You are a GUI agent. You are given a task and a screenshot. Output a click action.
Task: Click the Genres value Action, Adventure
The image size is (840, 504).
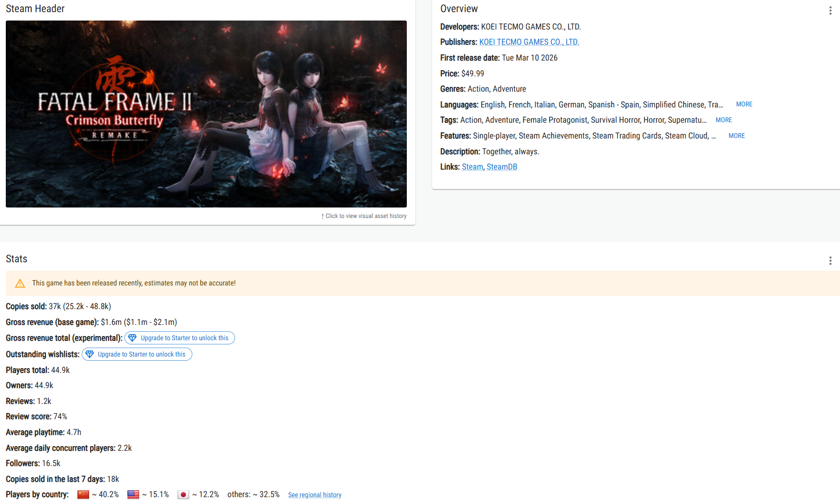click(497, 89)
